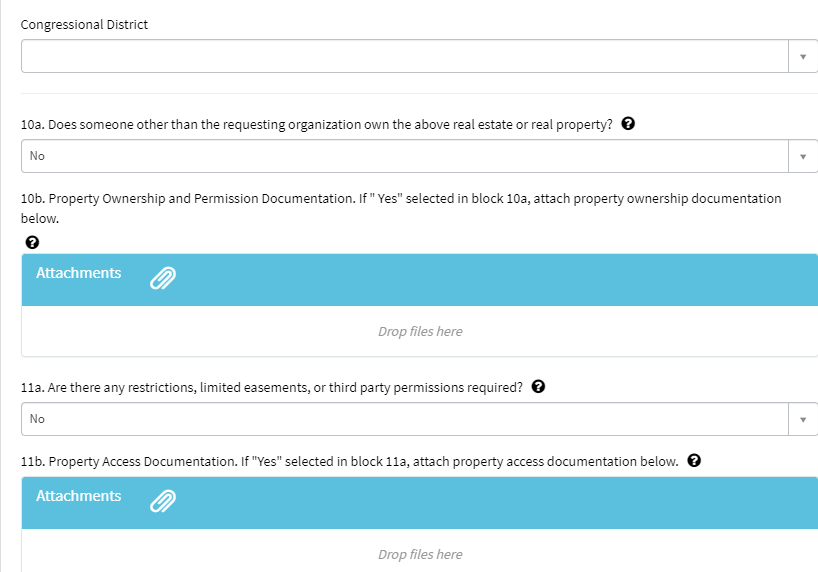Expand the 11a restrictions dropdown arrow

(802, 419)
